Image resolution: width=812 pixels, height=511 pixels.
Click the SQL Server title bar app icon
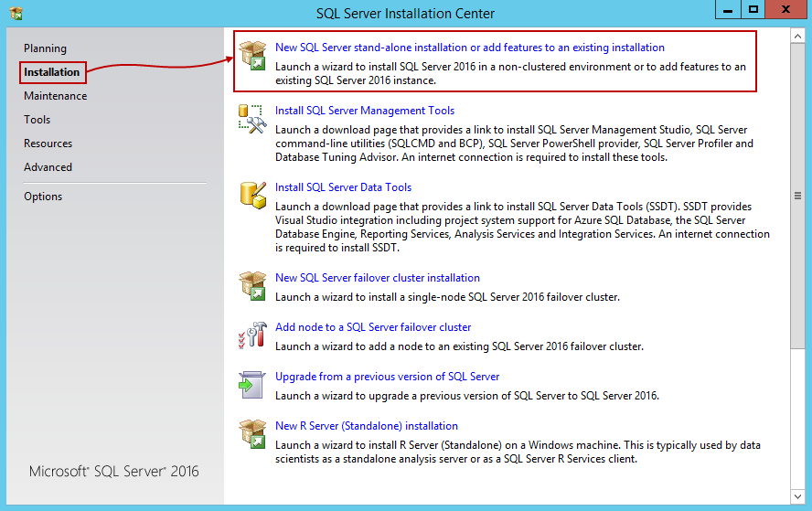coord(16,13)
